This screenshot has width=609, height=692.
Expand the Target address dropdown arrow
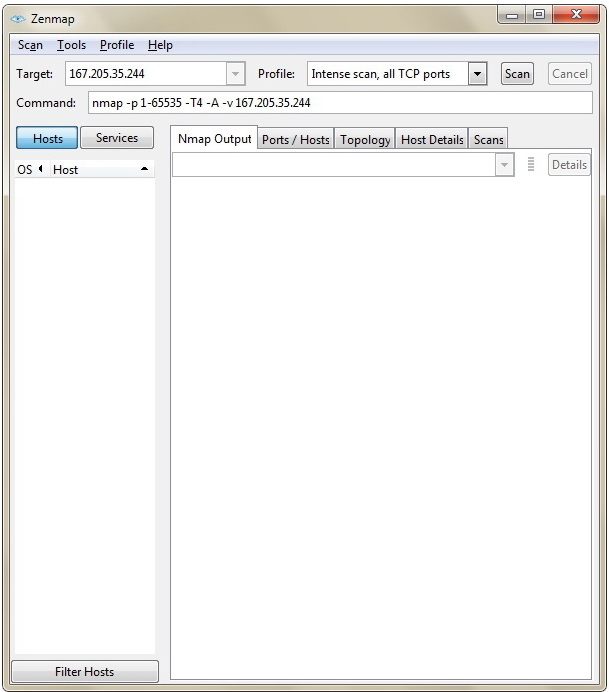coord(236,74)
